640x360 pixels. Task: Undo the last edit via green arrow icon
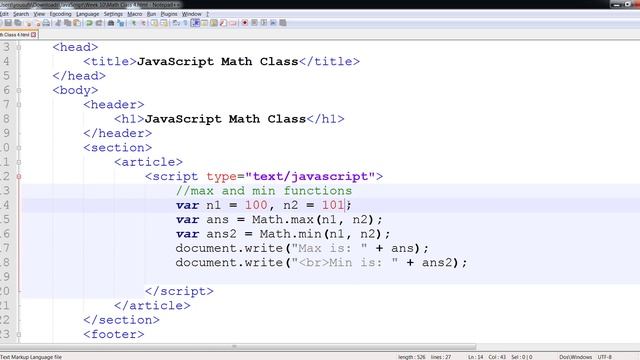click(89, 23)
